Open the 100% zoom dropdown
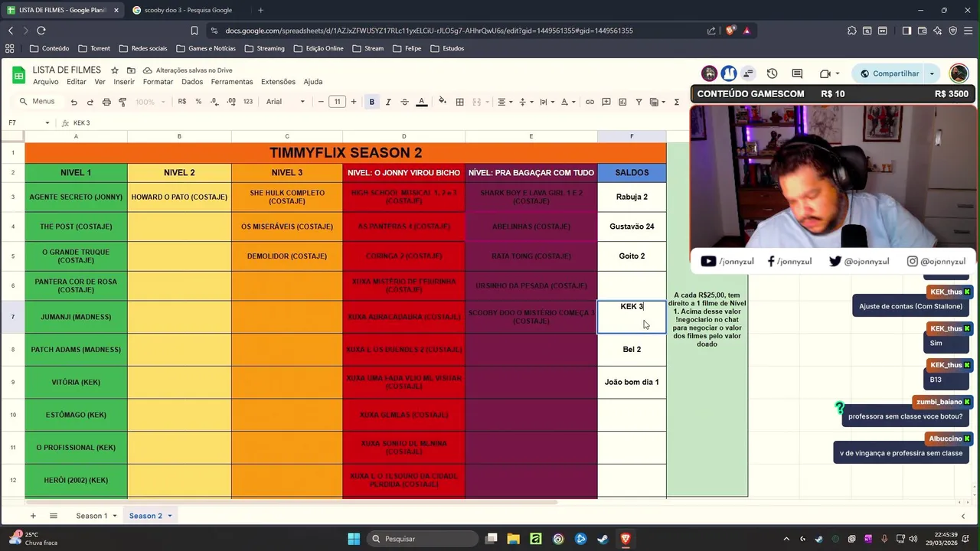 [149, 102]
